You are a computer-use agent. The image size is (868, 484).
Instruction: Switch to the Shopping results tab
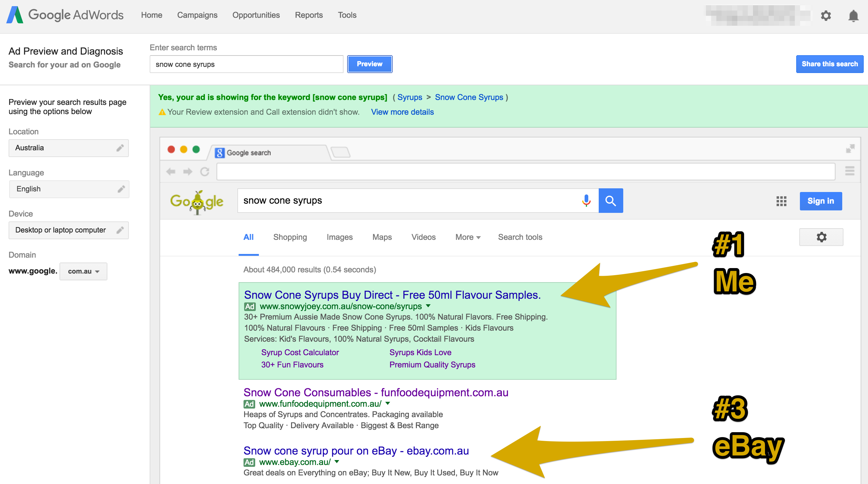coord(290,237)
